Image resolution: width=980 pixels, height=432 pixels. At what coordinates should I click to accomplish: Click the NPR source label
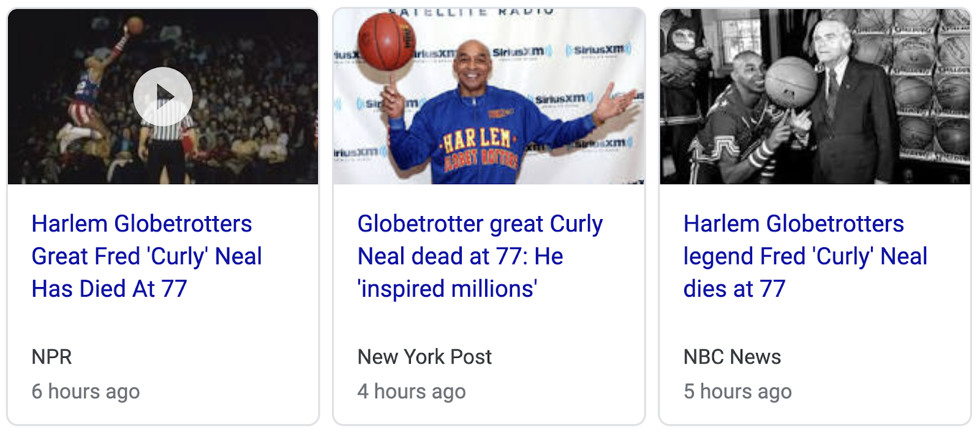[x=51, y=357]
